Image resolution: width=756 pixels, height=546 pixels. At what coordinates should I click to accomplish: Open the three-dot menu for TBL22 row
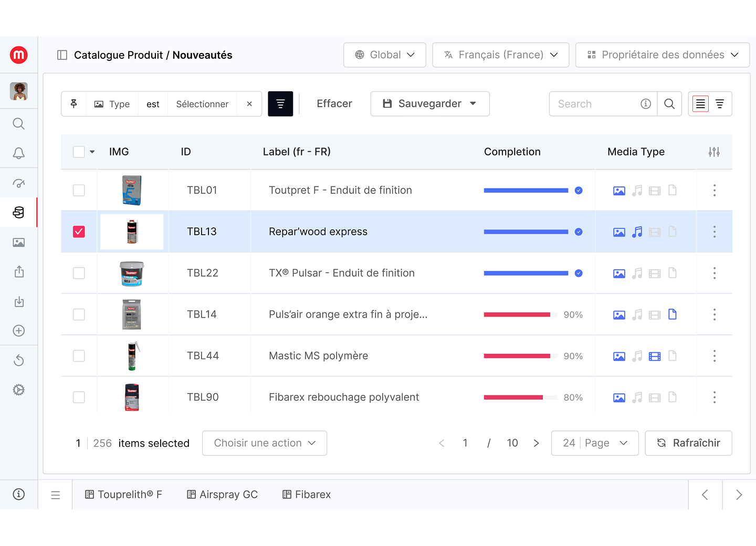click(714, 273)
